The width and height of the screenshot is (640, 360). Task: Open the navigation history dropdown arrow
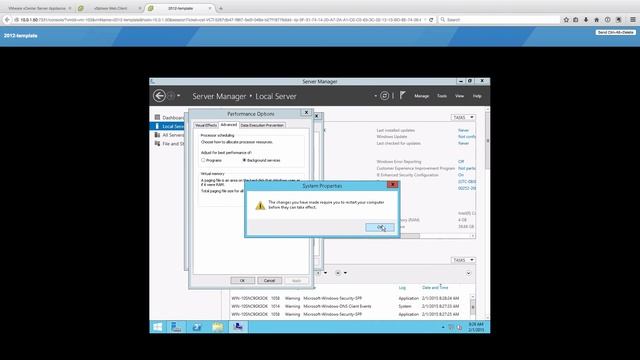click(179, 96)
